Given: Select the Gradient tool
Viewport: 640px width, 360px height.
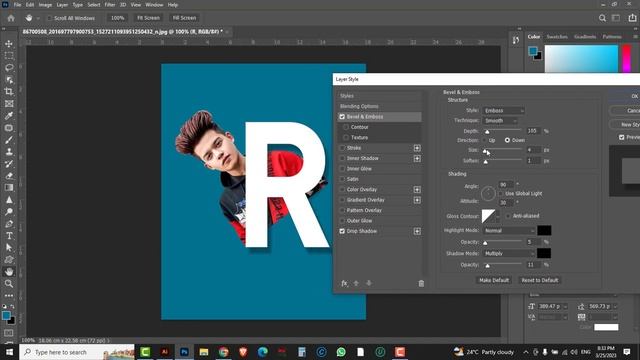Looking at the screenshot, I should point(9,188).
